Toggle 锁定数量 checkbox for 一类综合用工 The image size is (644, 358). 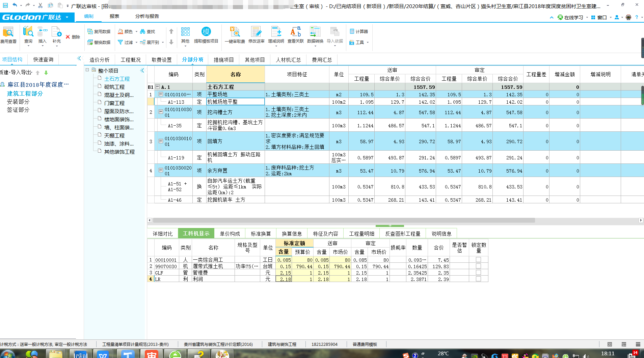click(x=478, y=260)
